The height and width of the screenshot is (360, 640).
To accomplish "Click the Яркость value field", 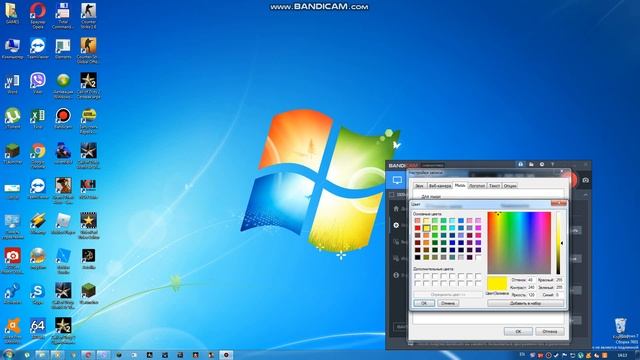I will (x=531, y=295).
